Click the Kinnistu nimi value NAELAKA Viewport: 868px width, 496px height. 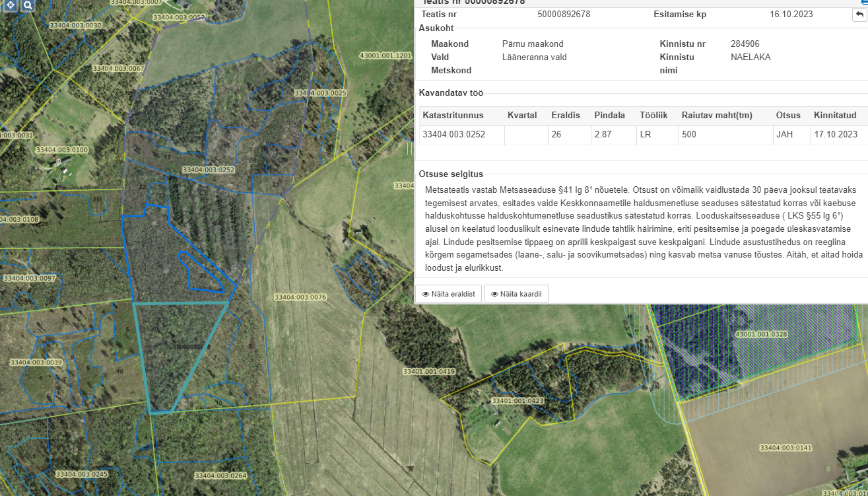(x=751, y=57)
